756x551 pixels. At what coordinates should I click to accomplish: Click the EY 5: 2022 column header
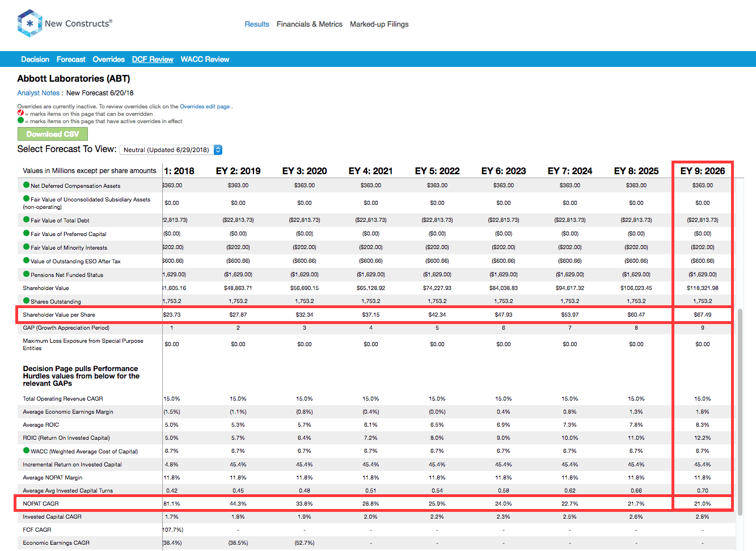click(x=437, y=171)
